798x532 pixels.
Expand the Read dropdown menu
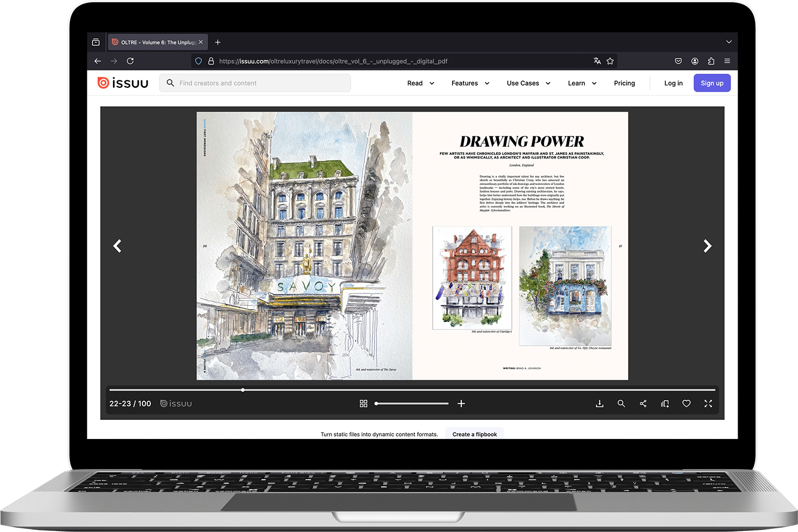pos(420,83)
